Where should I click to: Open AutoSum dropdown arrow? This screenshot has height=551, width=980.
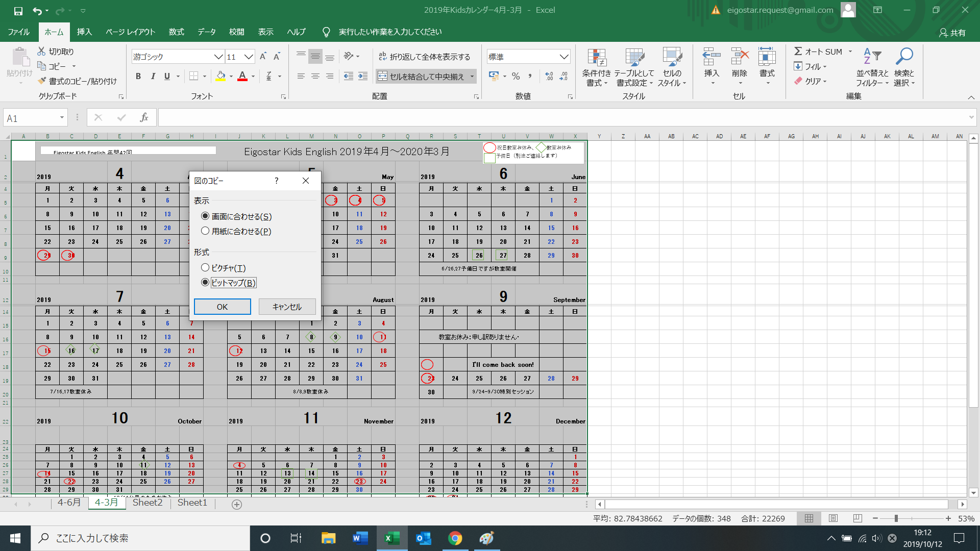pyautogui.click(x=850, y=52)
